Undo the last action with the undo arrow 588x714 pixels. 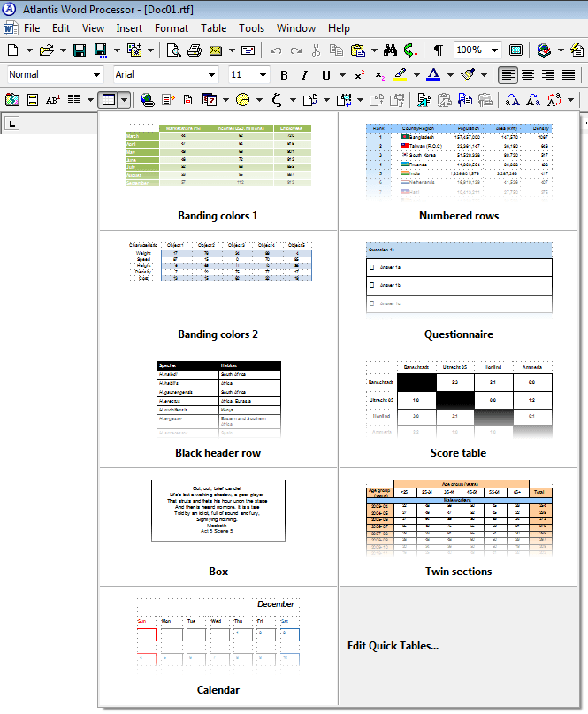275,50
